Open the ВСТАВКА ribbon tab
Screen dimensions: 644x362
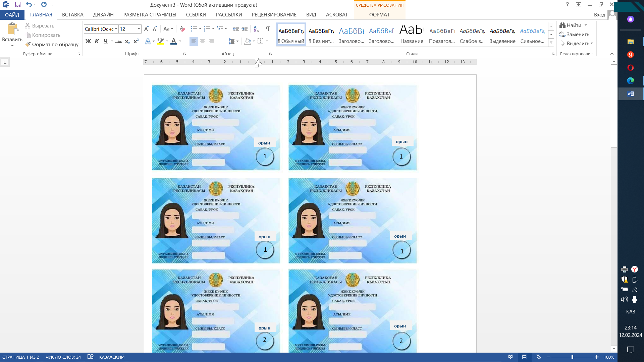(72, 15)
